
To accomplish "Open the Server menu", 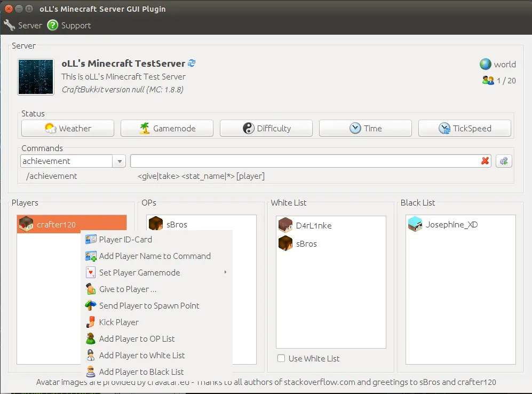I will [x=23, y=26].
